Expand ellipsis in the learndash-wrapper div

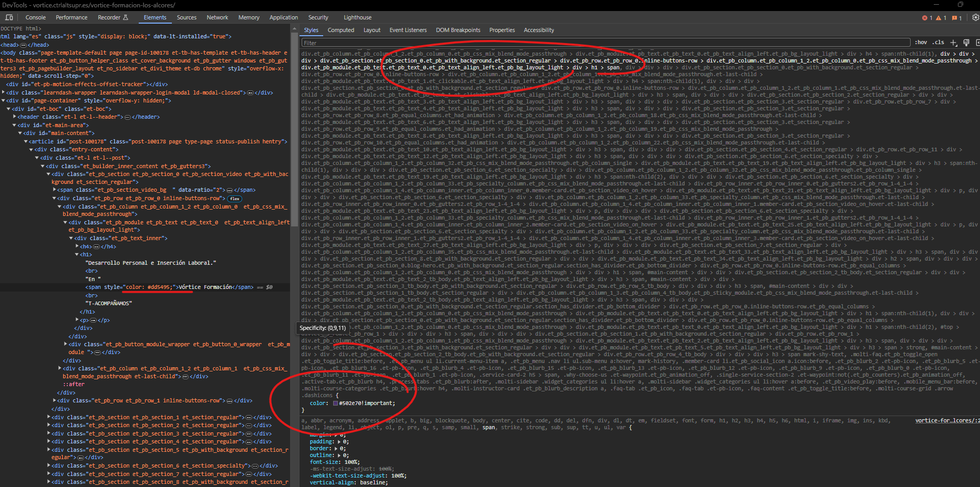pyautogui.click(x=250, y=92)
